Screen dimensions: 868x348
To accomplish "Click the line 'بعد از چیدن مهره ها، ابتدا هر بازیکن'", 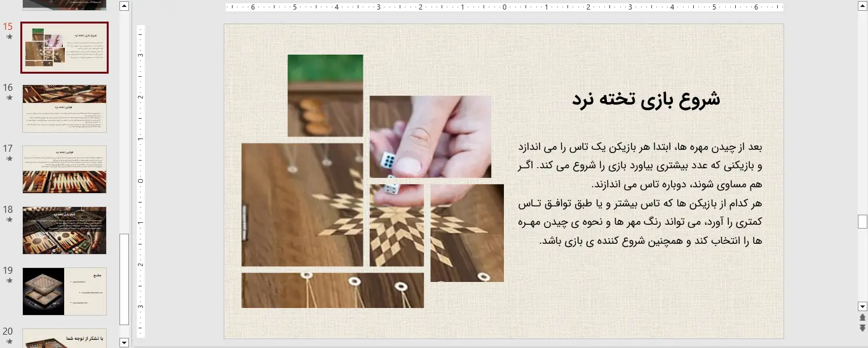I will 641,147.
